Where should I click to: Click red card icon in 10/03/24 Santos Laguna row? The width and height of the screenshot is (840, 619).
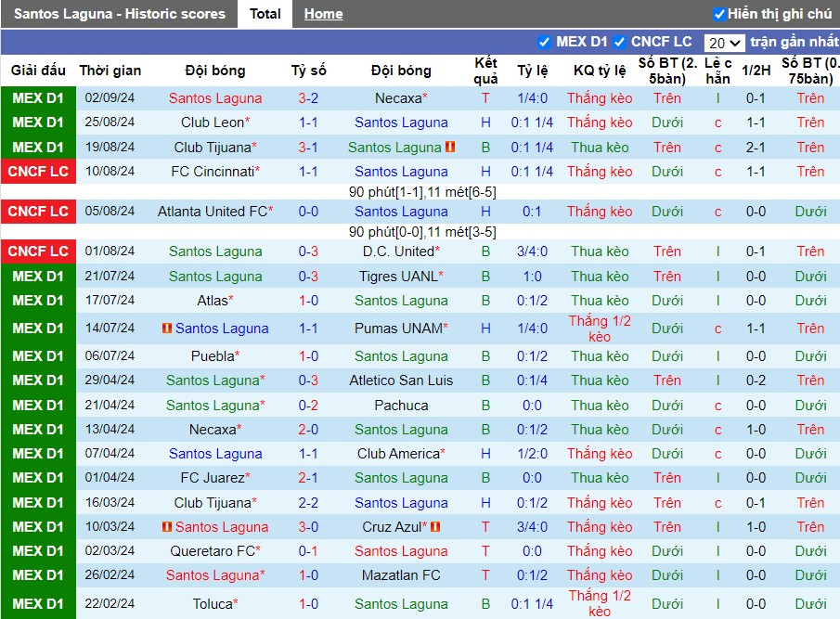click(x=167, y=527)
